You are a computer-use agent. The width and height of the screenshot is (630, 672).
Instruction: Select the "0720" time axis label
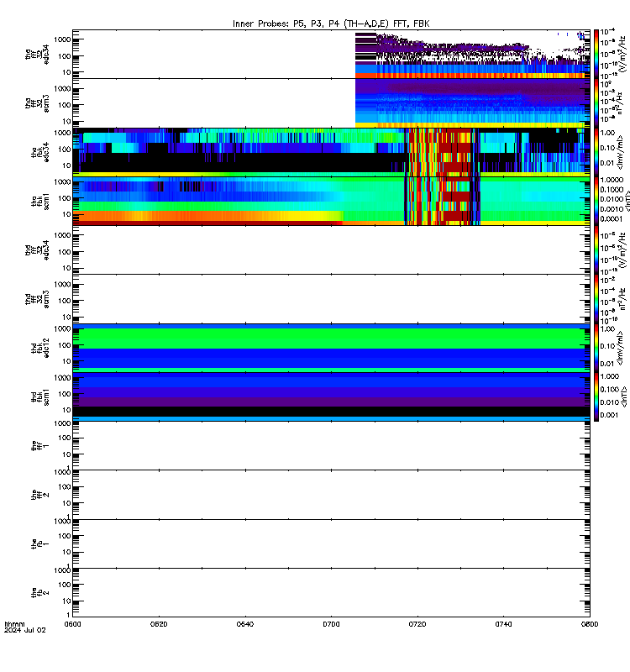(x=417, y=624)
